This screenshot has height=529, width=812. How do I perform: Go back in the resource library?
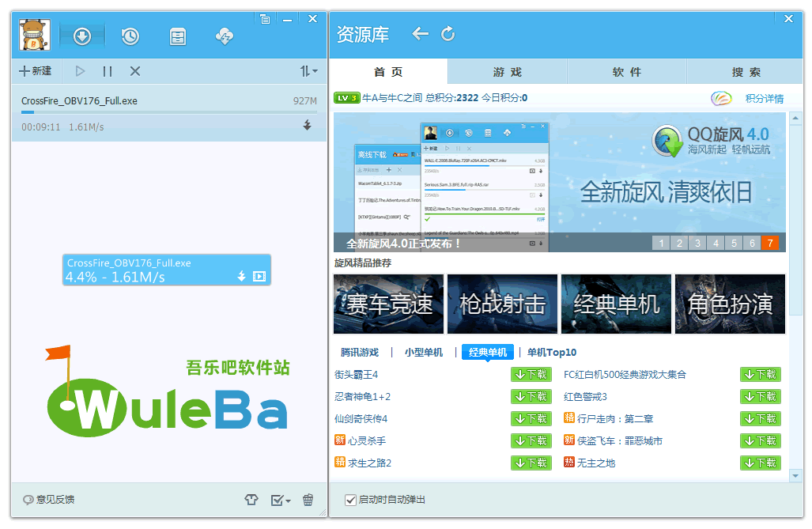[x=420, y=34]
